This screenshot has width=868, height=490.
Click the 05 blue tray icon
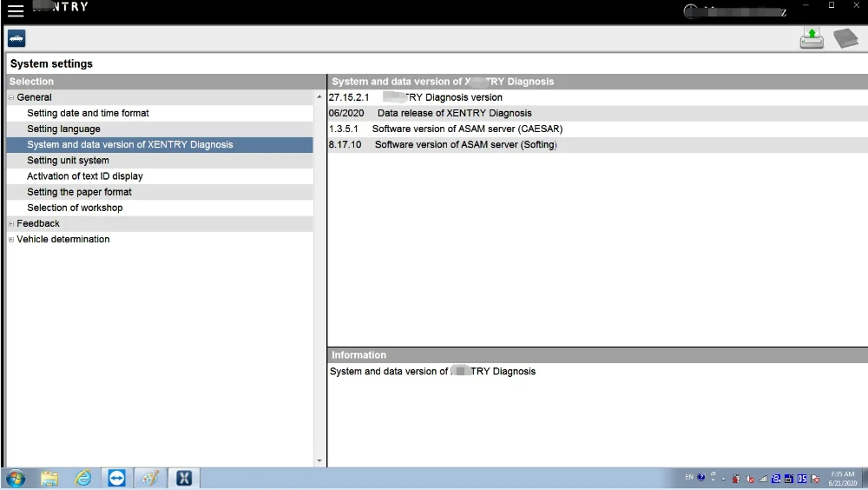802,479
